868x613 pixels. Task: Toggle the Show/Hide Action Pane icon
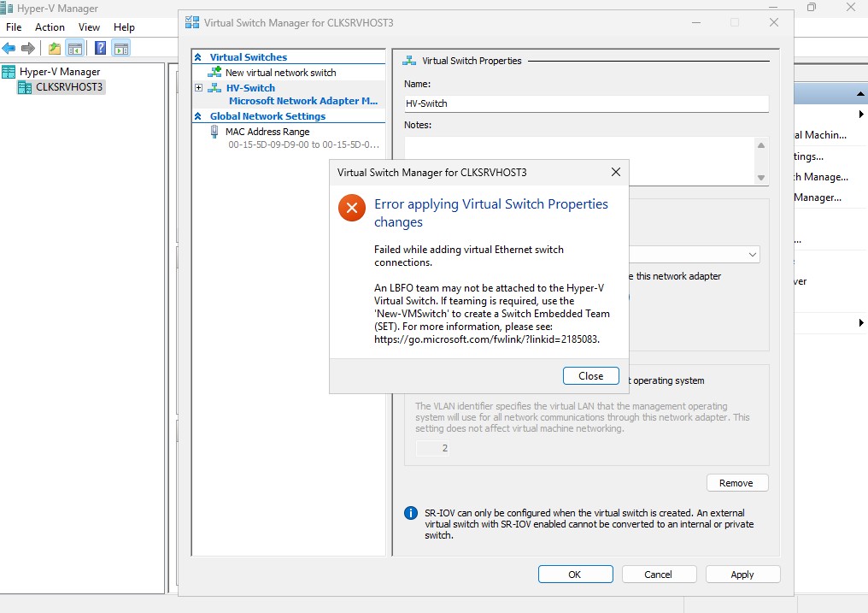pos(121,48)
